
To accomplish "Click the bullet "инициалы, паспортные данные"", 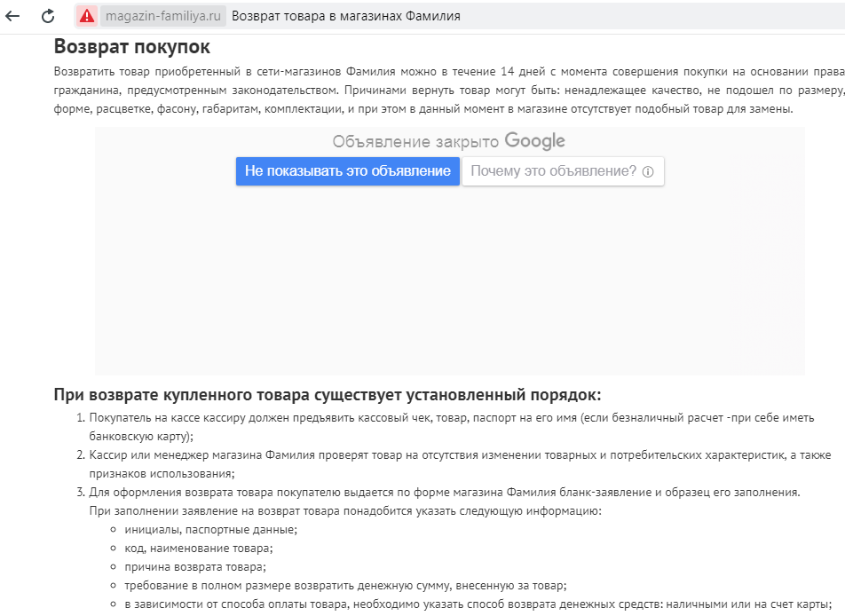I will 211,527.
